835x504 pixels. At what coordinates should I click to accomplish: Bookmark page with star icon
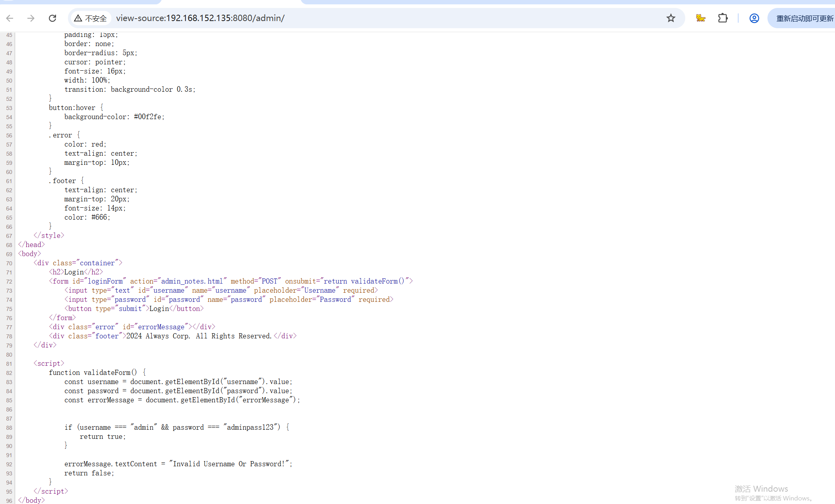click(x=671, y=18)
